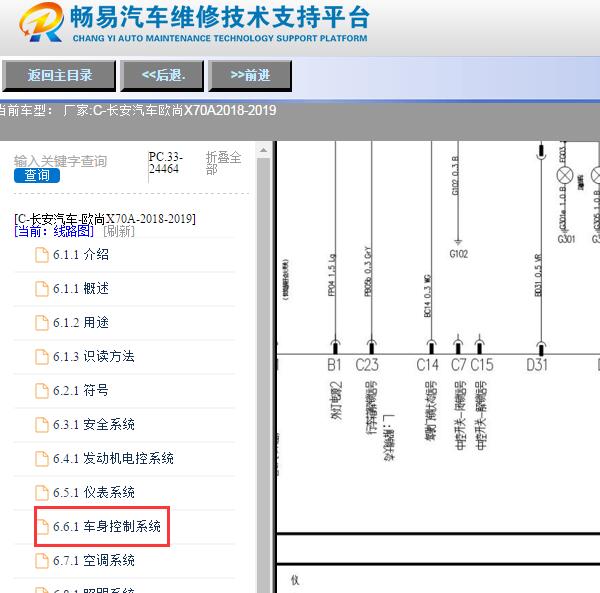This screenshot has height=593, width=600.
Task: Click ground label G102 in diagram
Action: click(458, 254)
